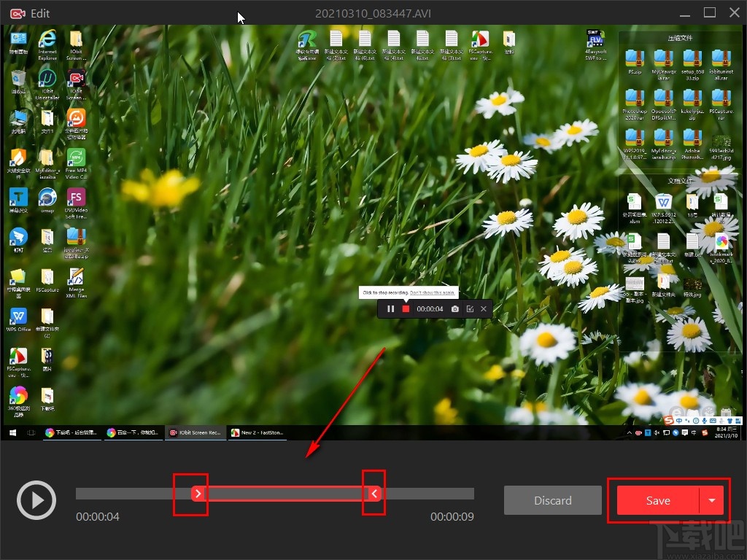Play the recorded video

point(36,500)
